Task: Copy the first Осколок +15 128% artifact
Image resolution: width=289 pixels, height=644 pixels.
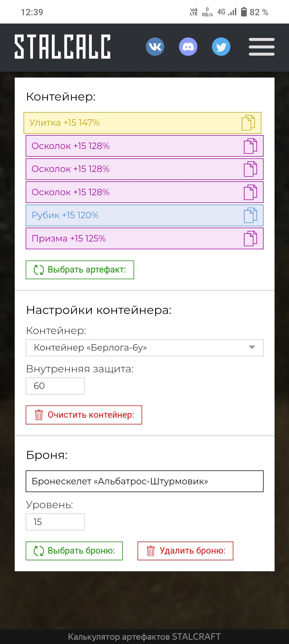Action: pos(250,146)
